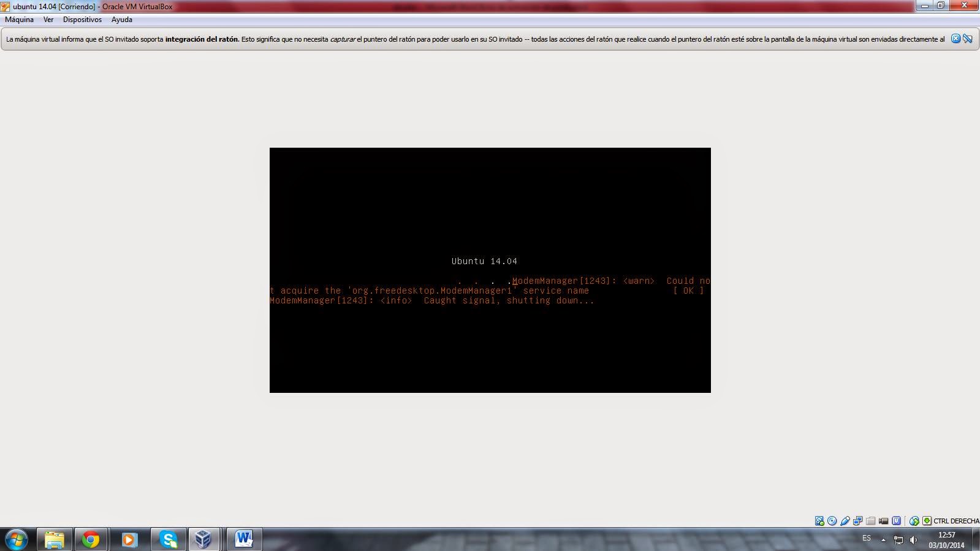Click the Show Desktop button at taskbar end

click(976, 539)
